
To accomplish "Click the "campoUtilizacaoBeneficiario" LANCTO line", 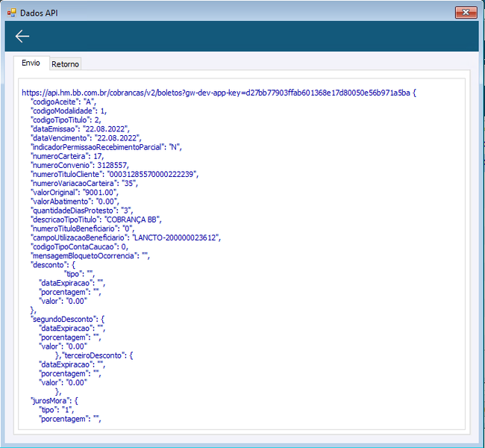I will coord(125,237).
